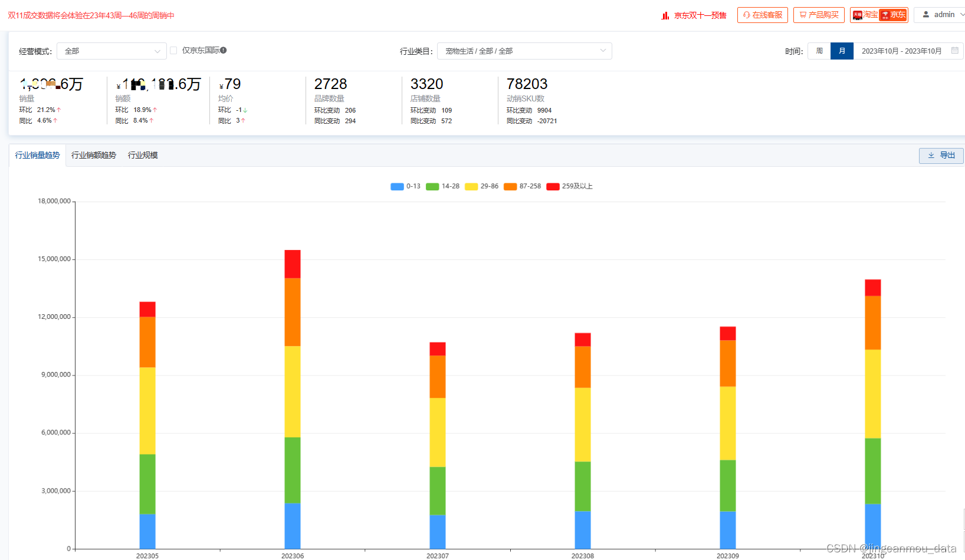965x560 pixels.
Task: Click the 销量 环比 21.2% value
Action: [47, 110]
